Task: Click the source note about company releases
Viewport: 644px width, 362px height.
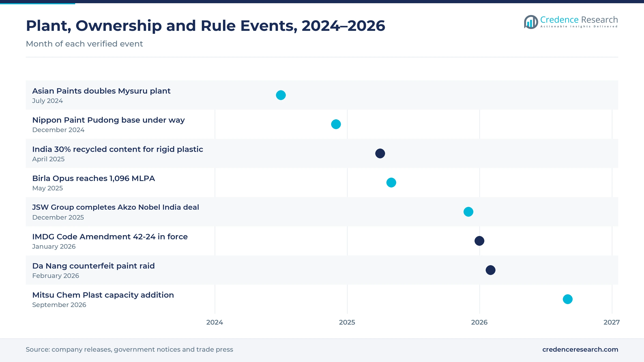Action: coord(129,349)
